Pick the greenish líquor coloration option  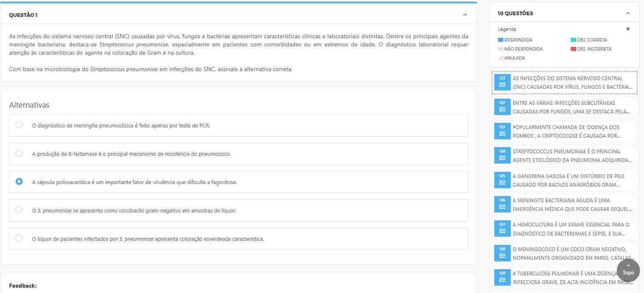19,238
